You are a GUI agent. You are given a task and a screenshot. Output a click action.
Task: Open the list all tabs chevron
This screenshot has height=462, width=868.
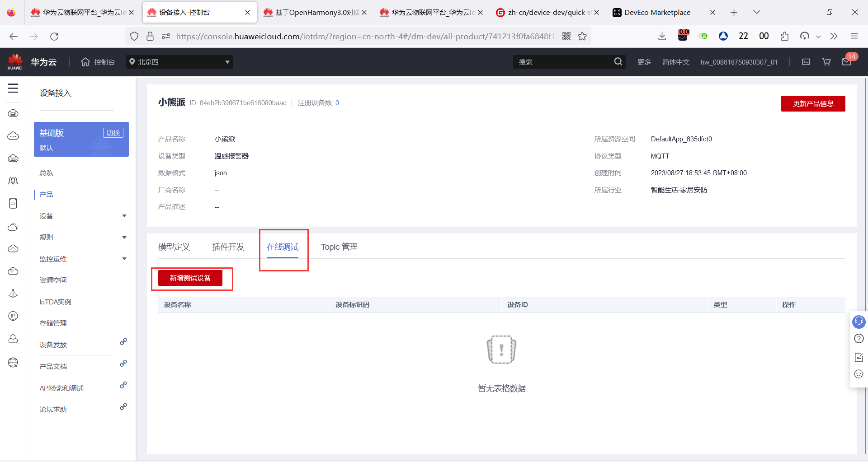[756, 12]
